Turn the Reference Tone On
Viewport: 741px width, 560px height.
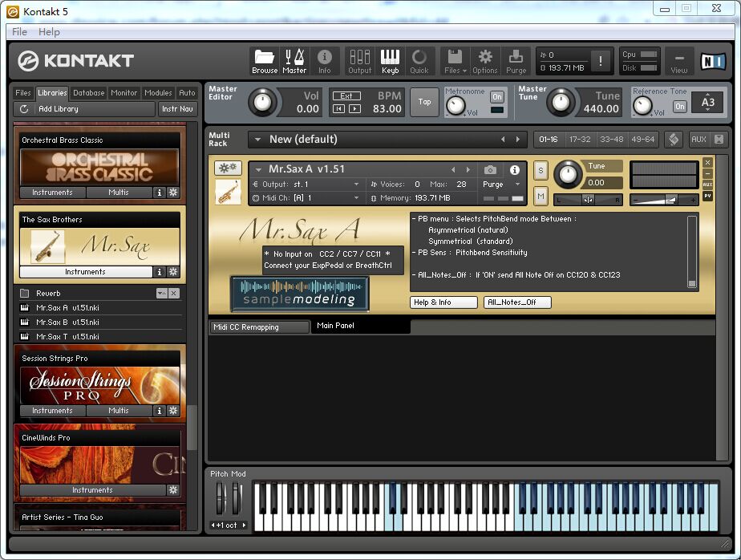tap(679, 107)
